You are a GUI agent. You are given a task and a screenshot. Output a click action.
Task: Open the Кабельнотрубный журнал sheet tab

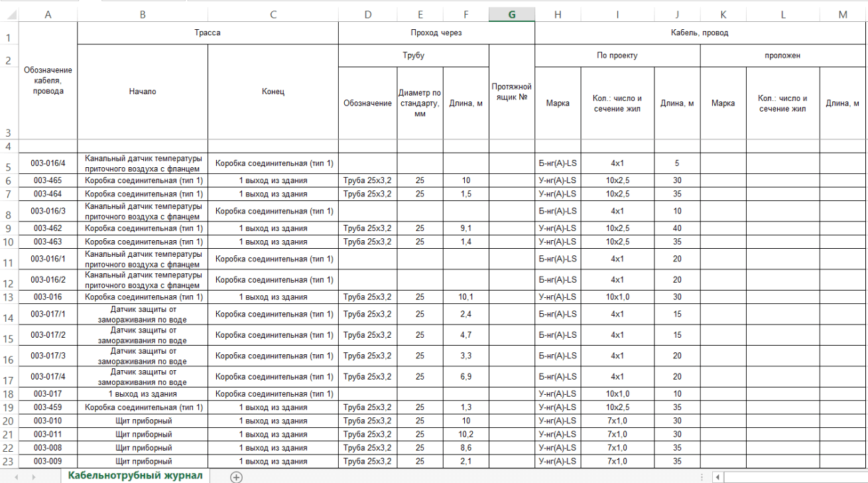135,476
